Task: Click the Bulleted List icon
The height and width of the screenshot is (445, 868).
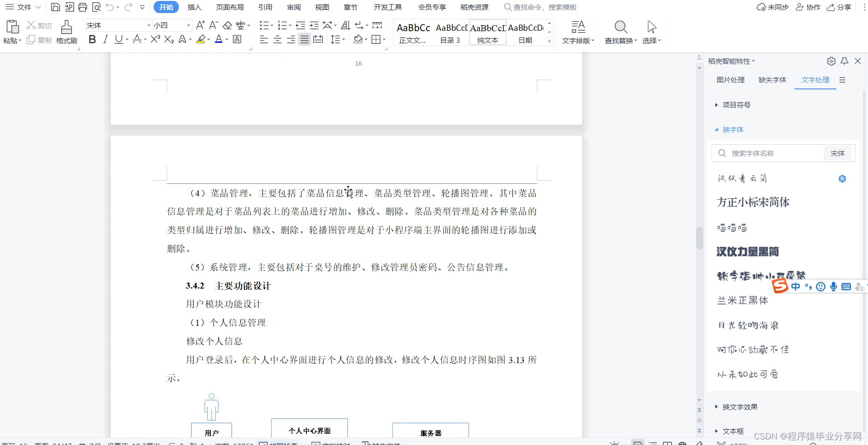Action: (x=264, y=25)
